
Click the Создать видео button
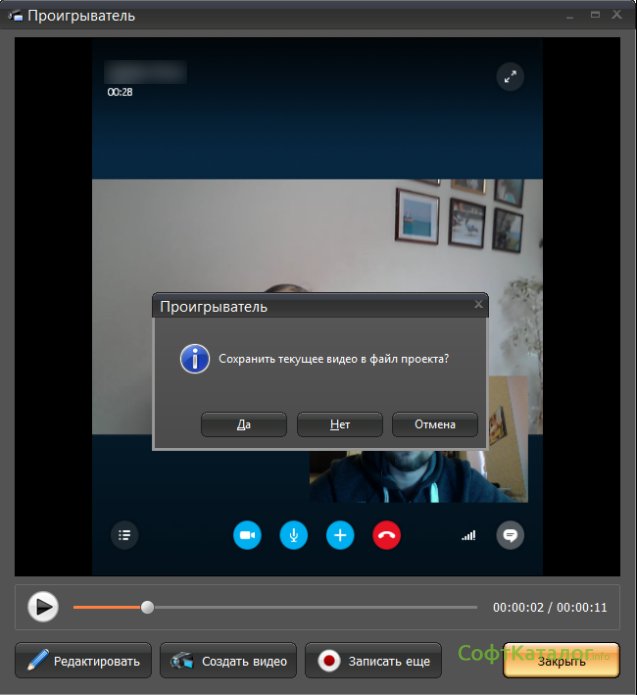229,661
